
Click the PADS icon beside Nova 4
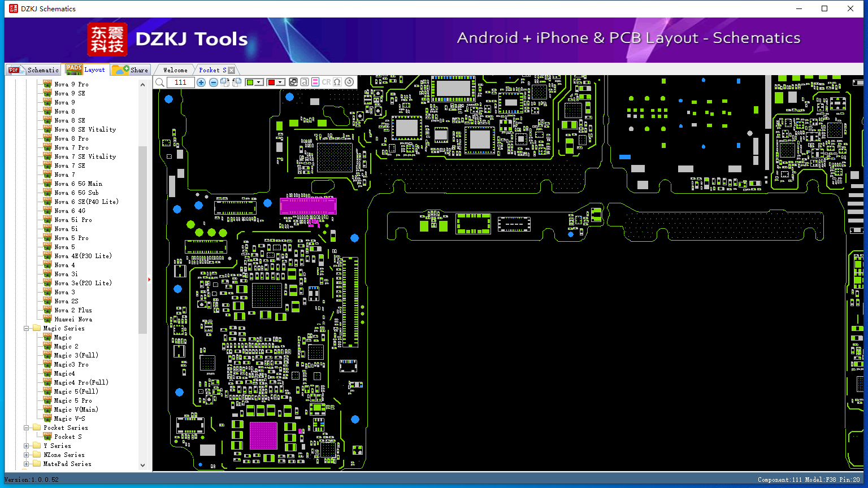tap(47, 265)
